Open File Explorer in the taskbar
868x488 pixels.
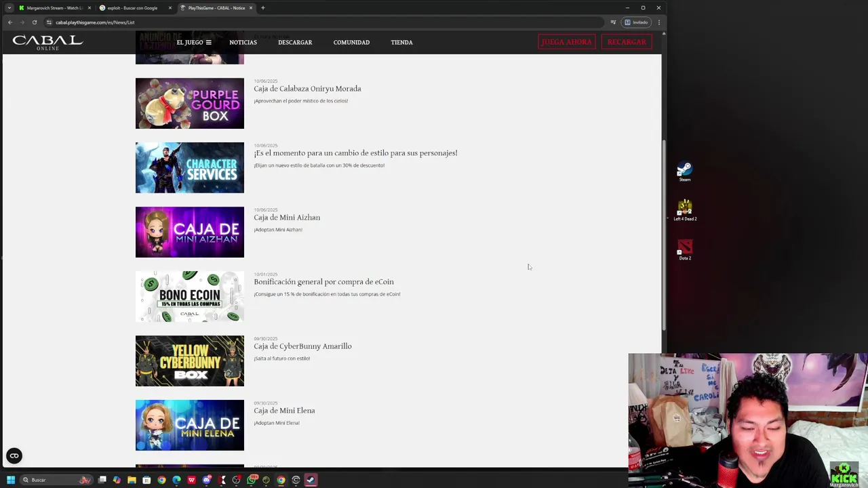click(x=132, y=480)
